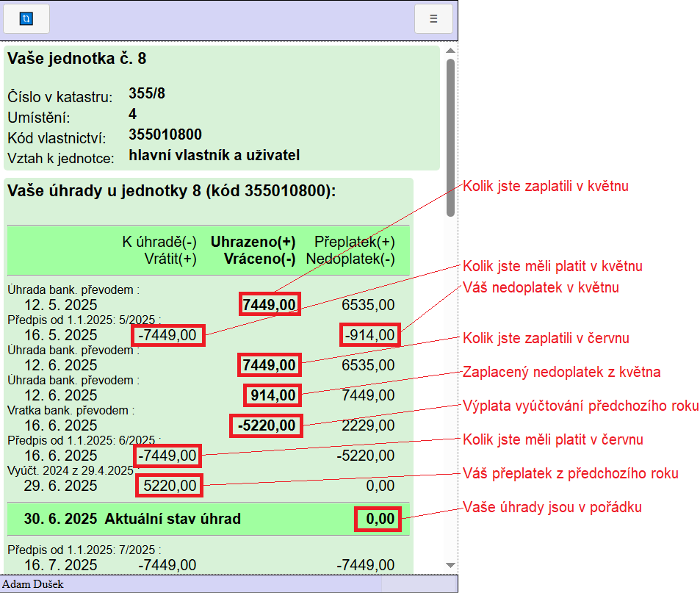Click the 'Uhrazeno(+) Vráceno(-)' column header
The height and width of the screenshot is (593, 700).
click(253, 251)
